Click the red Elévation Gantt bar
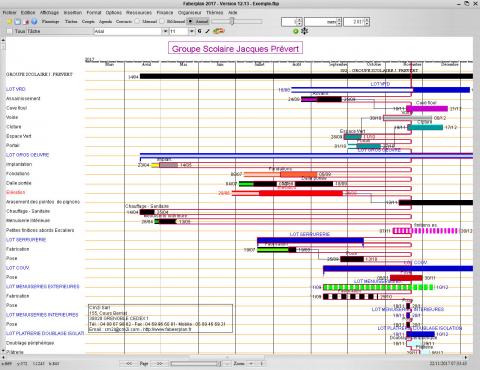 click(287, 193)
